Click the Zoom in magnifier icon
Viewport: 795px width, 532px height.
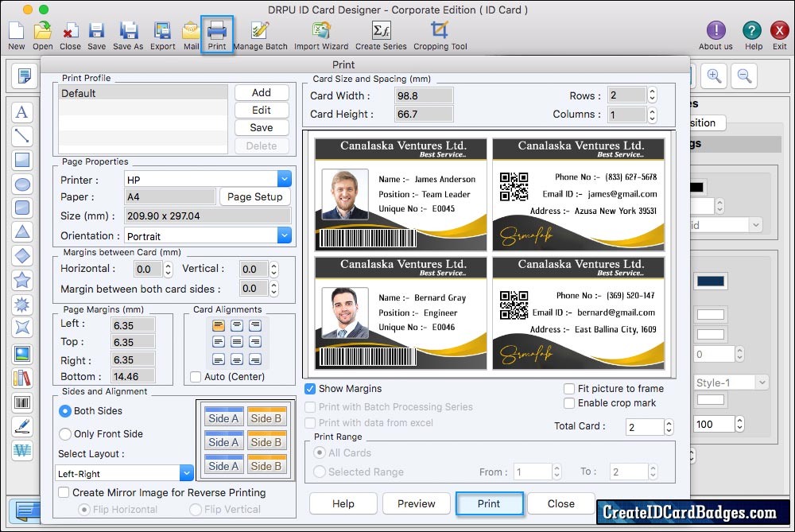tap(715, 76)
